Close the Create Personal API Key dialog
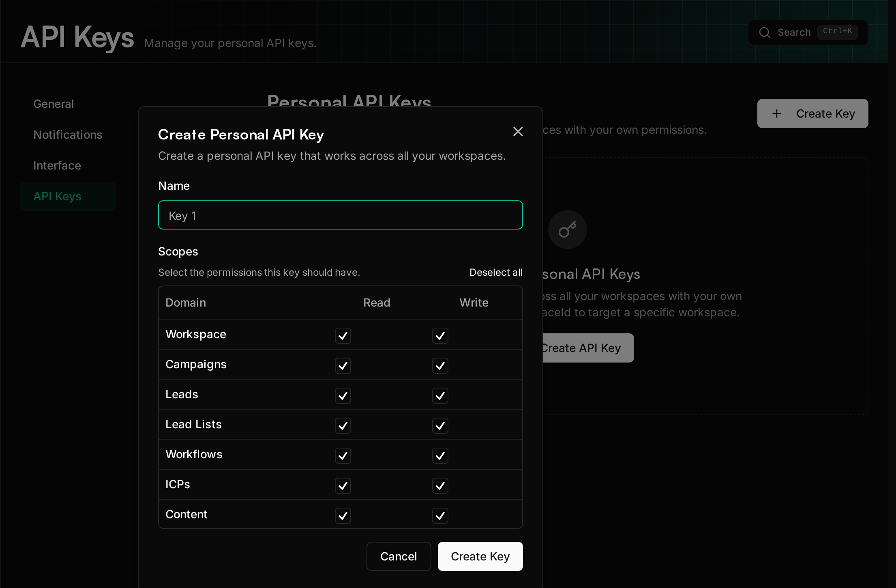Image resolution: width=896 pixels, height=588 pixels. click(x=518, y=131)
